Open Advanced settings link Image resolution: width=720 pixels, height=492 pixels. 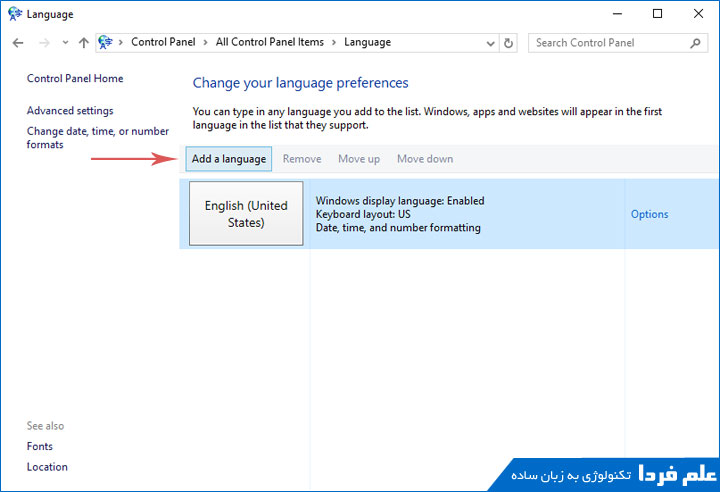tap(70, 111)
